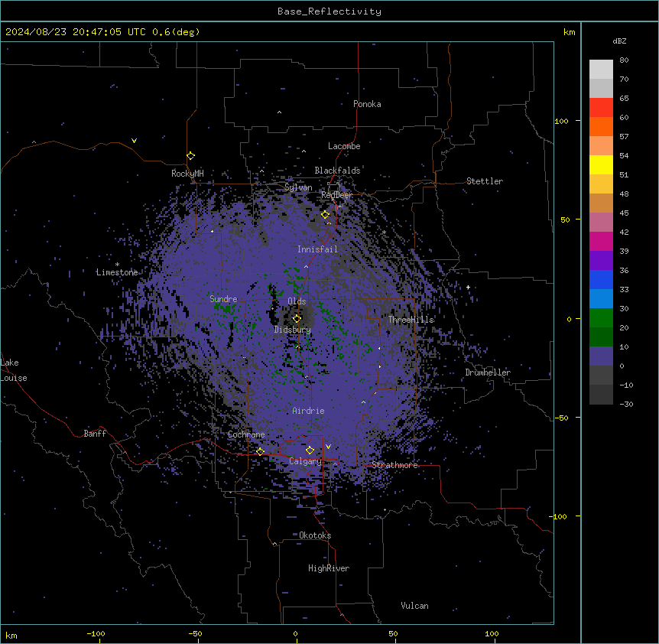Pick the orange 57-60 dBZ legend swatch
The height and width of the screenshot is (644, 659).
tap(601, 126)
